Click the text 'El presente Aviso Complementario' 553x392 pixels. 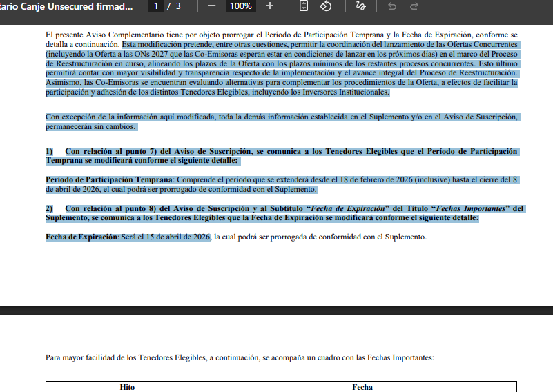pyautogui.click(x=105, y=35)
